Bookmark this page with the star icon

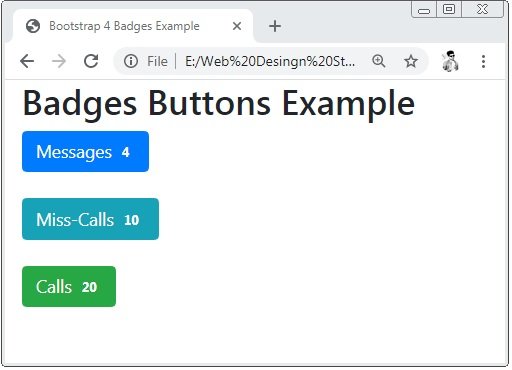tap(411, 61)
